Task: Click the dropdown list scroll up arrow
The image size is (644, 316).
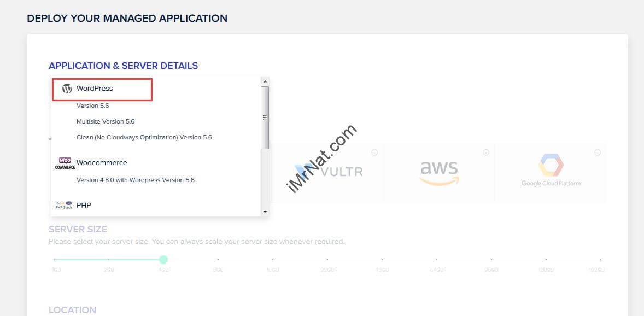Action: (x=265, y=80)
